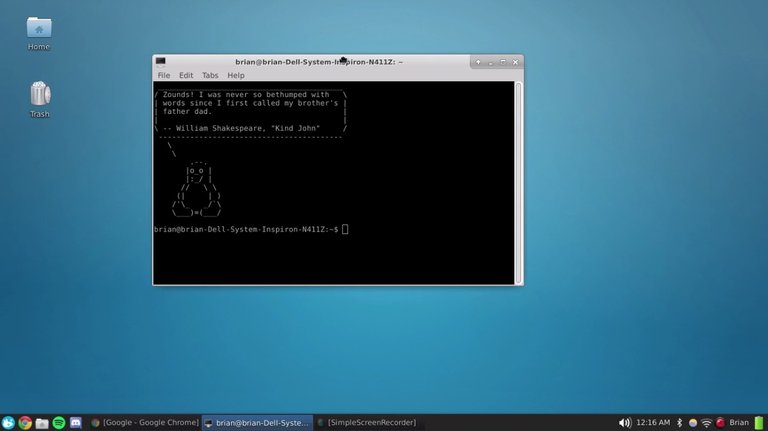Screen dimensions: 768x431
Task: Open the File menu in the terminal
Action: 164,75
